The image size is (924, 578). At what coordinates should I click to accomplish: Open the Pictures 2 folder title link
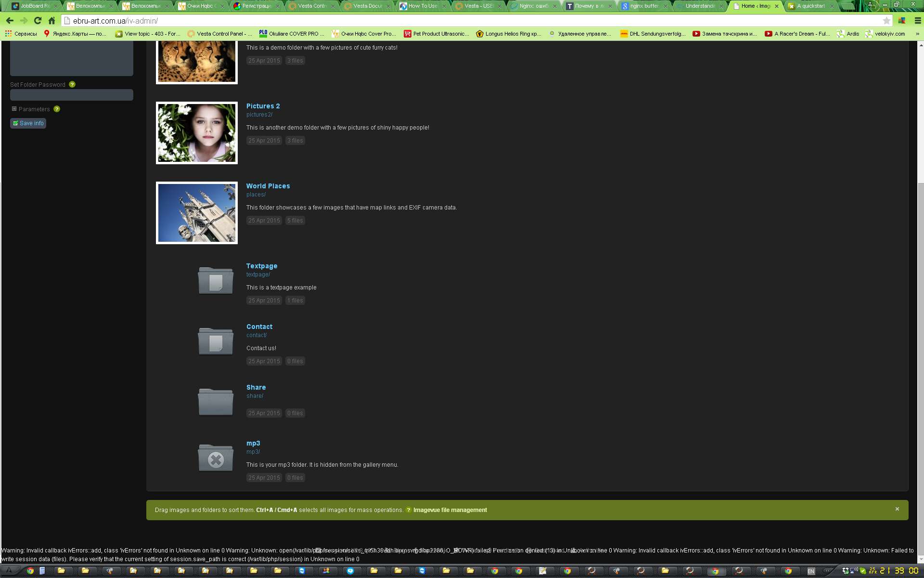pos(263,106)
